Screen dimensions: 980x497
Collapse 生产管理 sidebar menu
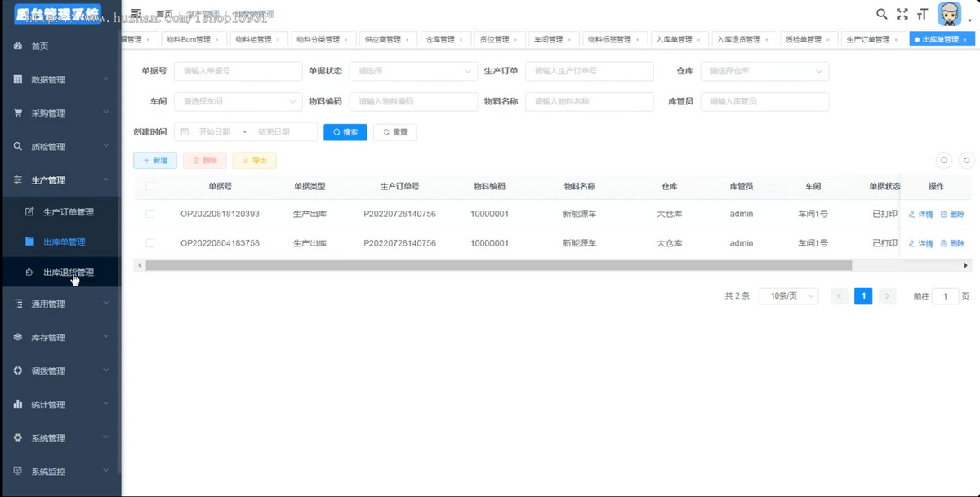point(60,180)
